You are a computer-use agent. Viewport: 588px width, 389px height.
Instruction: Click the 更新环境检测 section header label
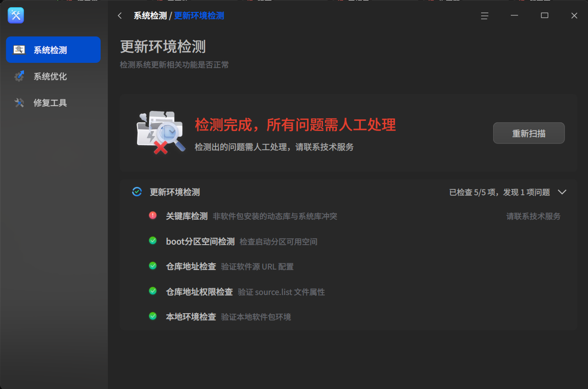pyautogui.click(x=175, y=192)
